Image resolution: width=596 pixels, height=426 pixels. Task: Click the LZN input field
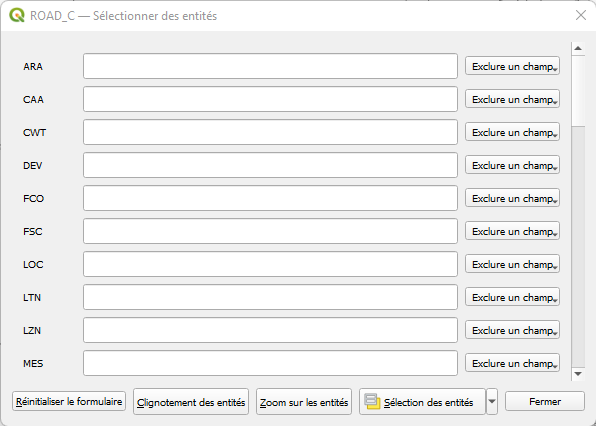click(270, 330)
